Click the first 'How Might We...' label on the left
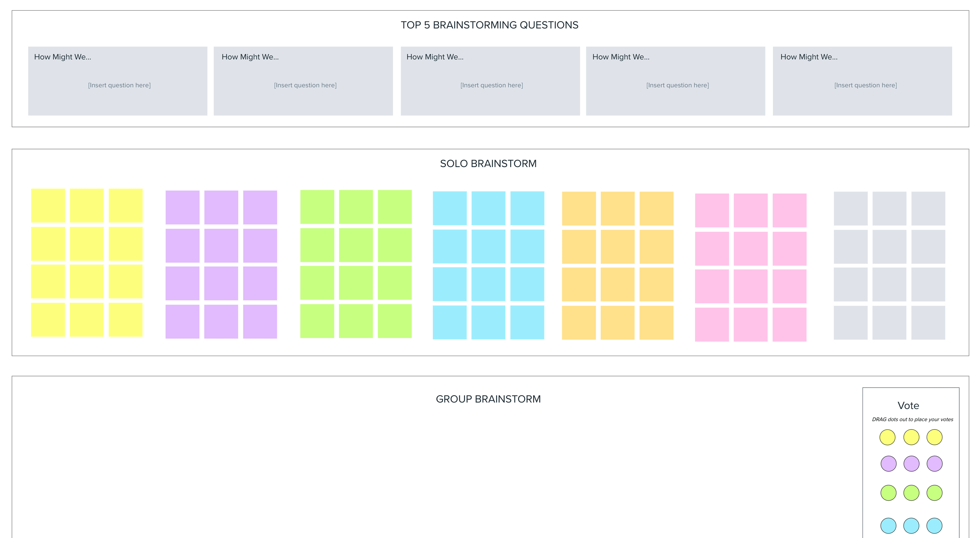 click(x=63, y=57)
